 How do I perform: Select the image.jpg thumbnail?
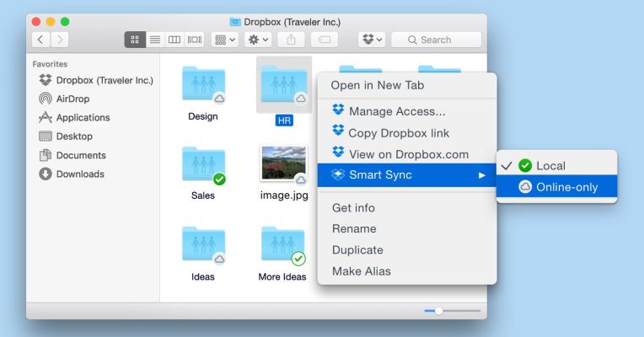click(283, 163)
